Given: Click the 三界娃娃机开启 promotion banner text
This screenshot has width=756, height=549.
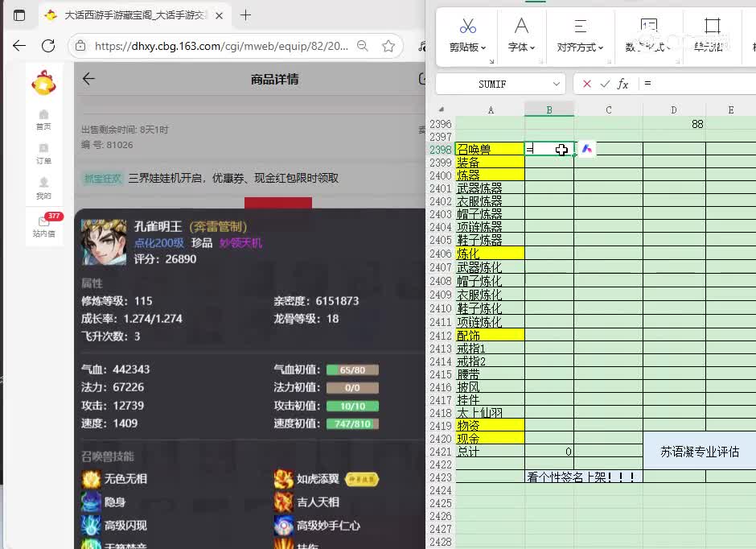Looking at the screenshot, I should (x=233, y=178).
